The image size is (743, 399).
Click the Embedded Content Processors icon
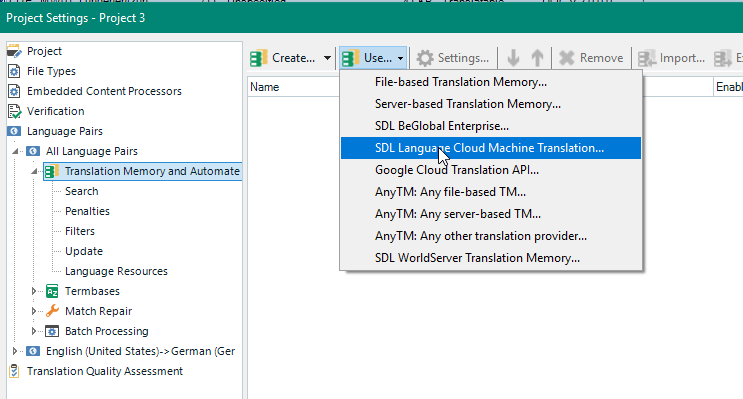click(x=14, y=91)
